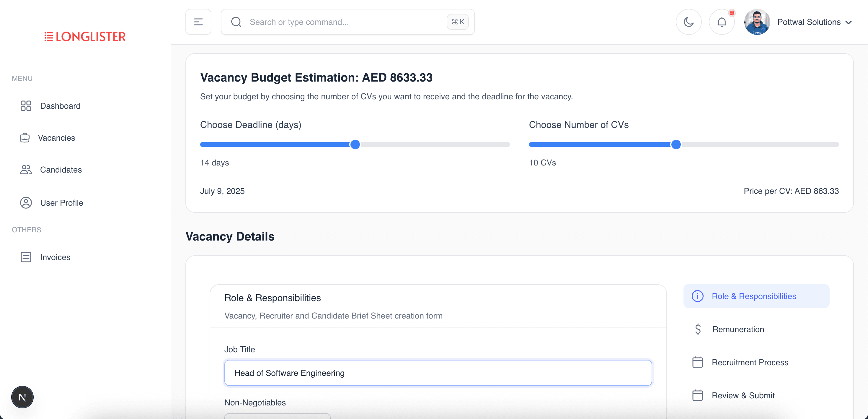The image size is (868, 419).
Task: Click the Candidates people icon
Action: [26, 170]
